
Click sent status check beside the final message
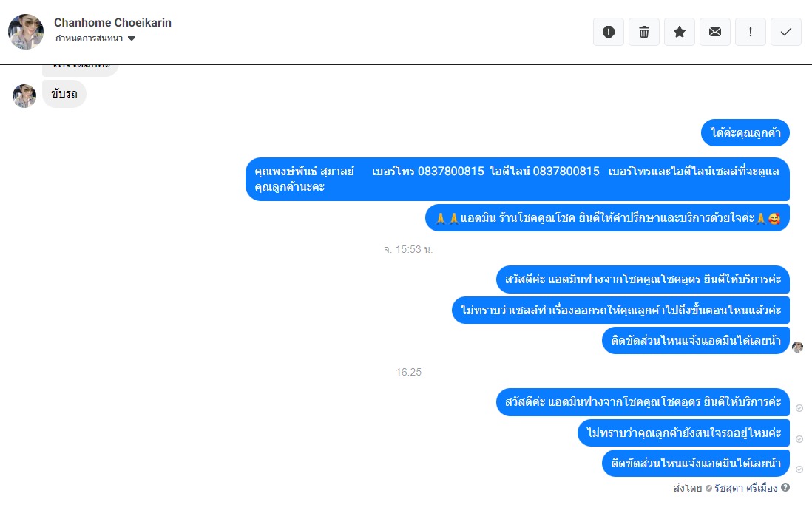point(799,469)
